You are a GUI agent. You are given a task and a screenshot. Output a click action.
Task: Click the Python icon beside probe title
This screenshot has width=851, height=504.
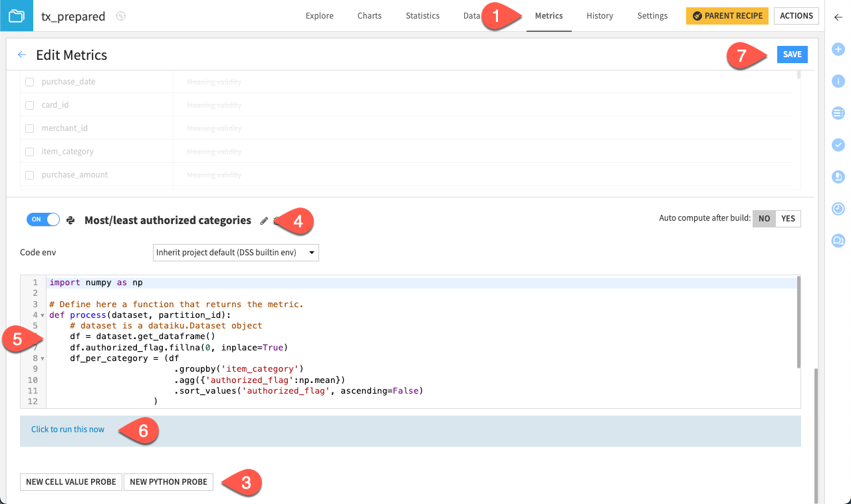click(70, 220)
